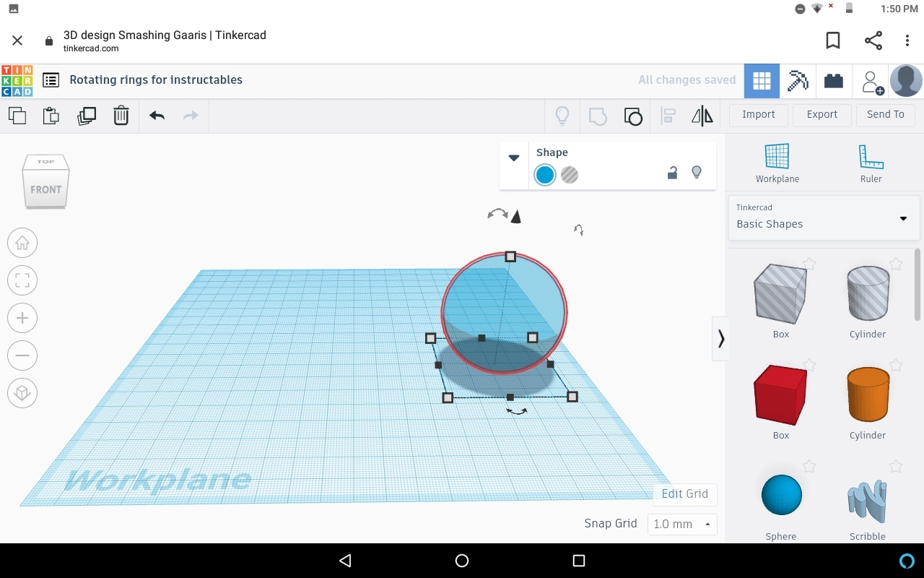Fit all shapes in view
Image resolution: width=924 pixels, height=578 pixels.
22,280
